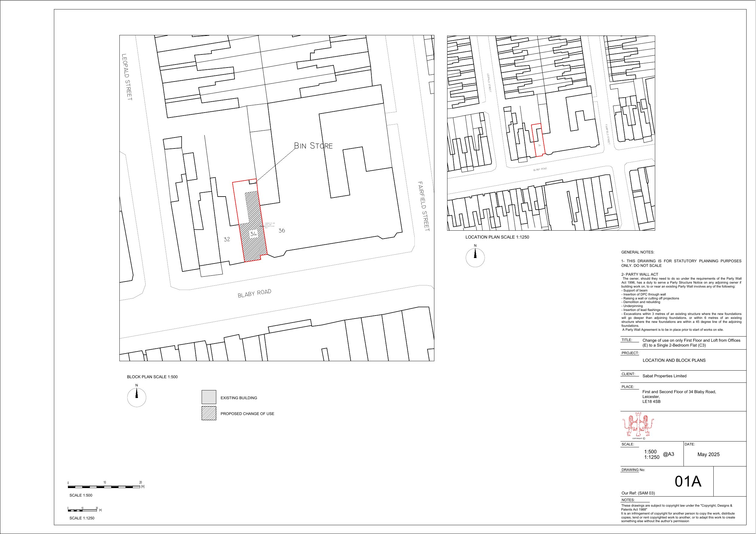Click the 1:1250 scale bar graphic
Image resolution: width=756 pixels, height=534 pixels.
tap(83, 510)
